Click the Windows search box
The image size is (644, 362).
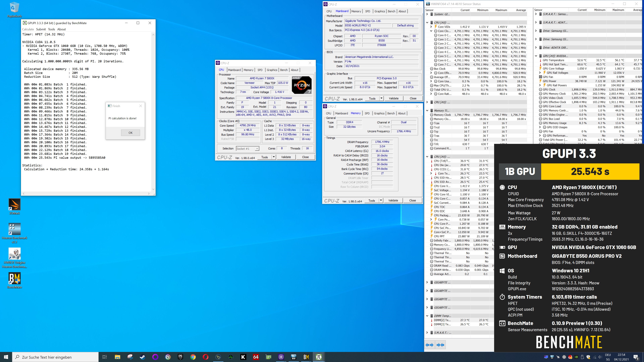(x=56, y=357)
